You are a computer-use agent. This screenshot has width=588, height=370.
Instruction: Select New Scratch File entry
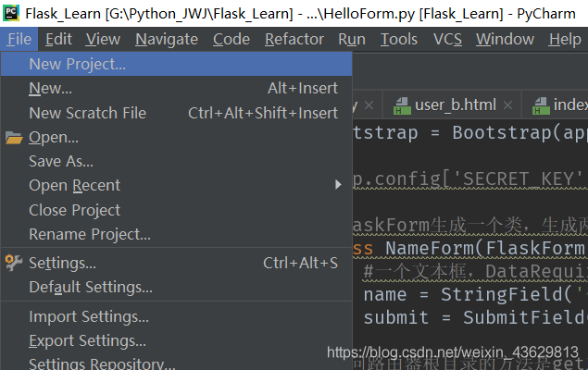click(x=176, y=113)
